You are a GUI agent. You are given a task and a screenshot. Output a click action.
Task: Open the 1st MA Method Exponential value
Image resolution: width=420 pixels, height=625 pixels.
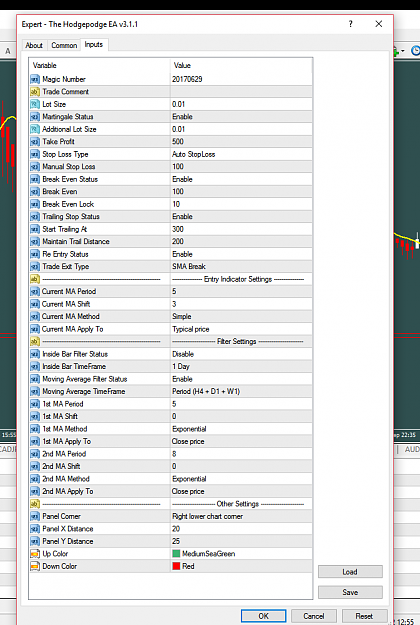(x=241, y=429)
